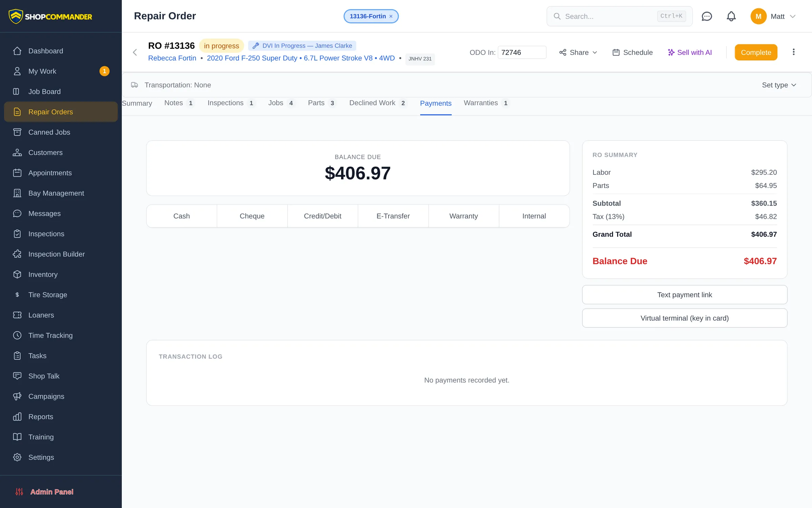
Task: Click the notifications bell icon
Action: (x=731, y=16)
